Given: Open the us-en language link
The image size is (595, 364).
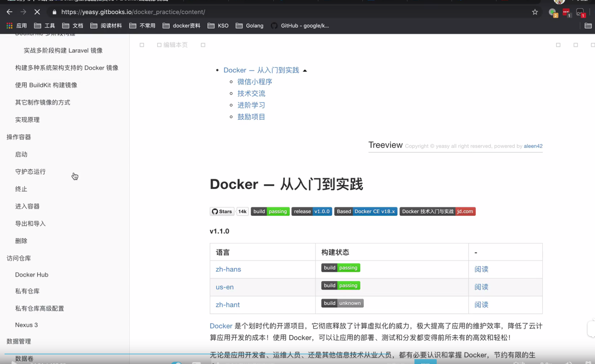Looking at the screenshot, I should click(x=225, y=287).
